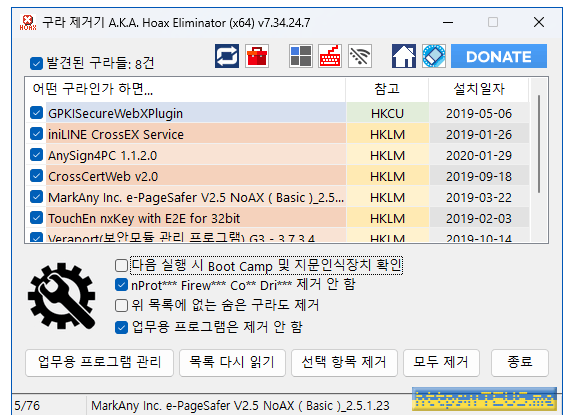Screen dimensions: 578x415
Task: Click the 종료 exit button
Action: 520,363
